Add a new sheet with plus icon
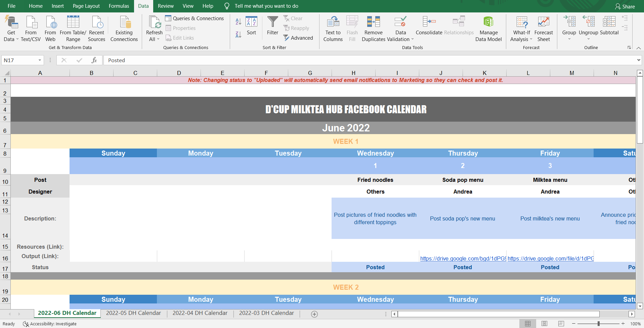This screenshot has height=328, width=644. click(314, 314)
